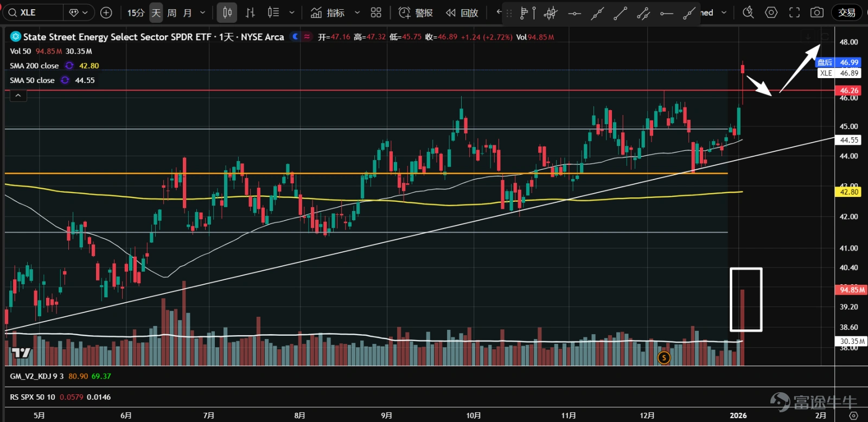Select the candlestick chart type icon
The image size is (868, 422).
[227, 12]
